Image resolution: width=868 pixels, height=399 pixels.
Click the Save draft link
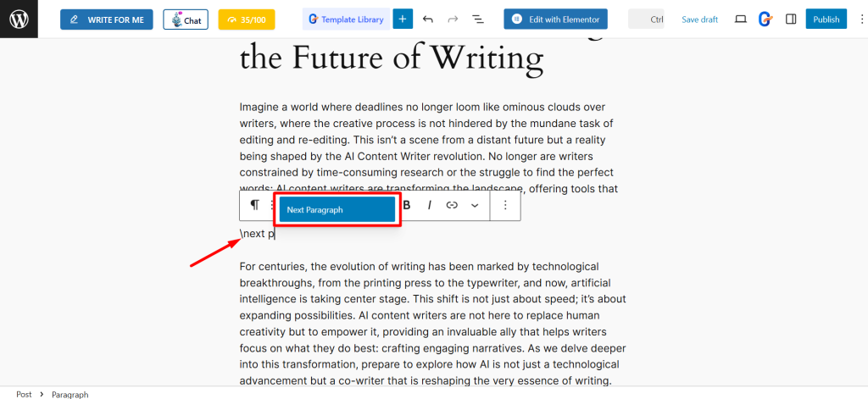click(699, 19)
